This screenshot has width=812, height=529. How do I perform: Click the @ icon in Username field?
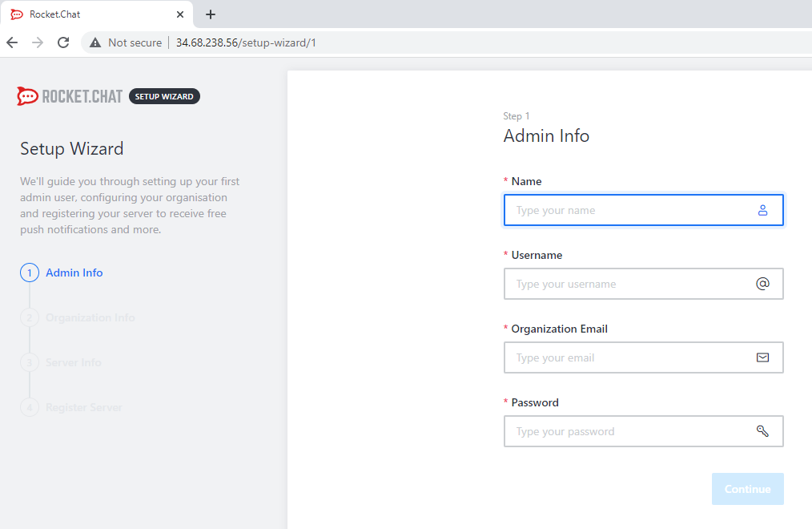762,284
